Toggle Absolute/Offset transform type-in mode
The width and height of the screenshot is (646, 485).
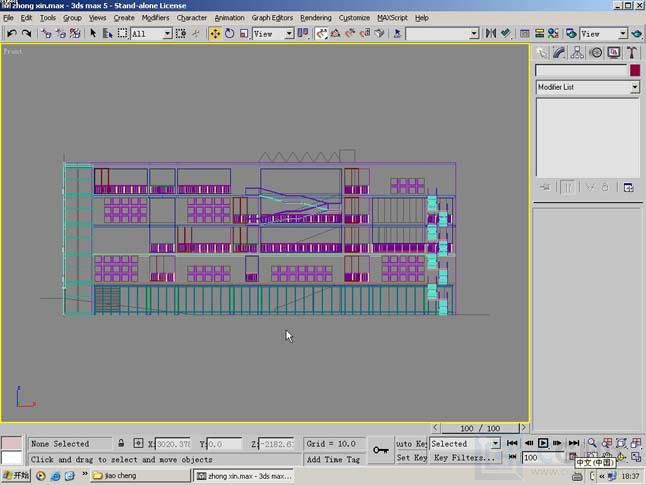138,443
